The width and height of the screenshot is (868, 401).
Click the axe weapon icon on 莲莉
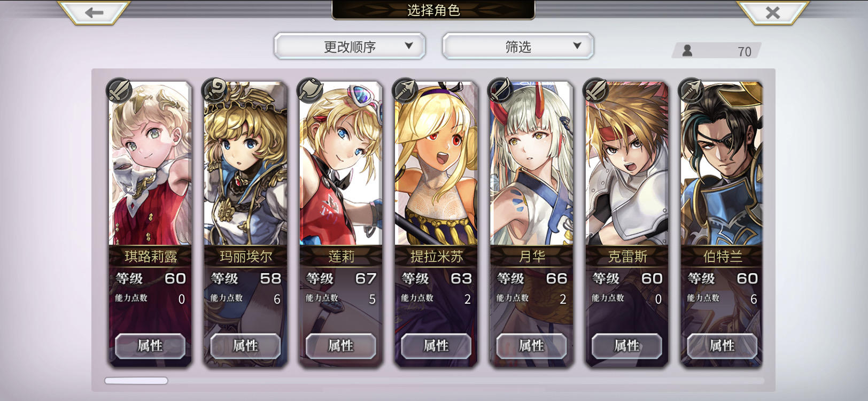point(309,90)
